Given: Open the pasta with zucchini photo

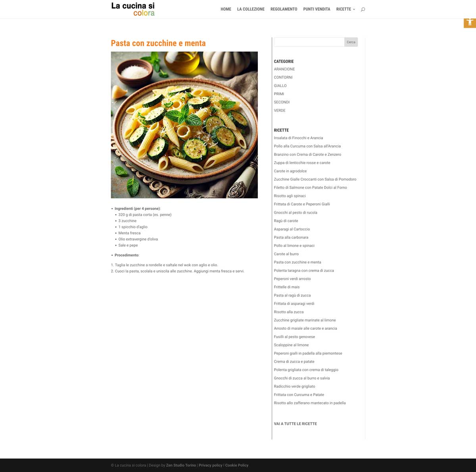Looking at the screenshot, I should (x=184, y=125).
